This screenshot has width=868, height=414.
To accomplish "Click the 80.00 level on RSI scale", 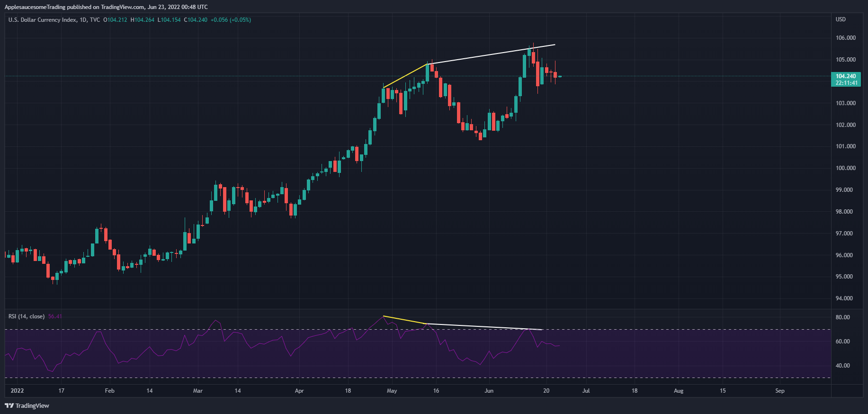I will click(842, 317).
